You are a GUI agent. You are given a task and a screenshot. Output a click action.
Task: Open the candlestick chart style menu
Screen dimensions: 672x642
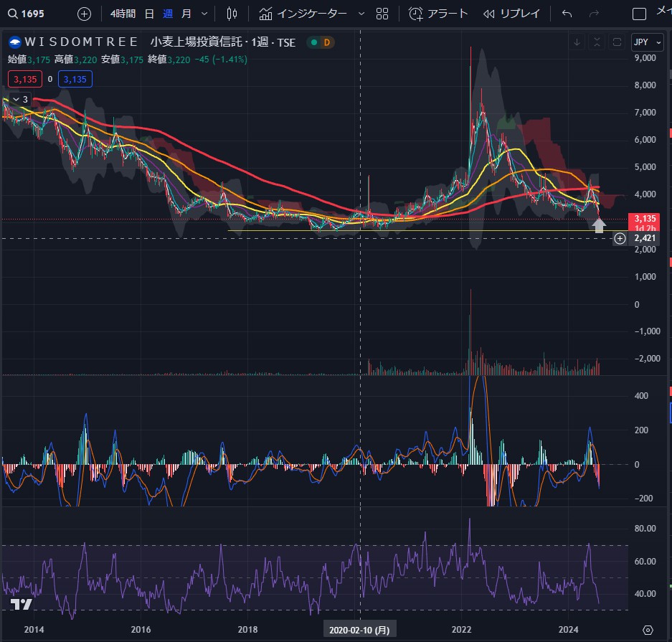point(232,14)
